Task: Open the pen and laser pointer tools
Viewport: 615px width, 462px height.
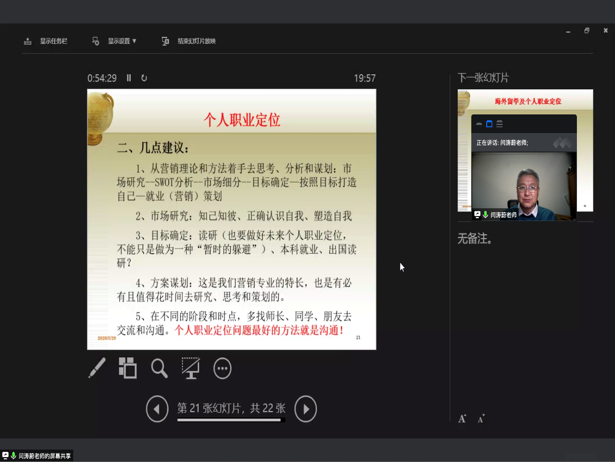Action: (x=97, y=368)
